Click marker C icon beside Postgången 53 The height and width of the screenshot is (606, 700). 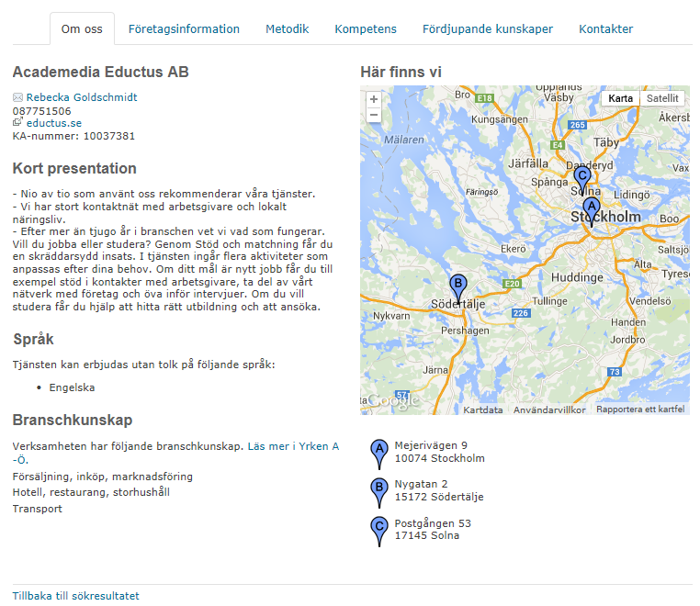[379, 531]
